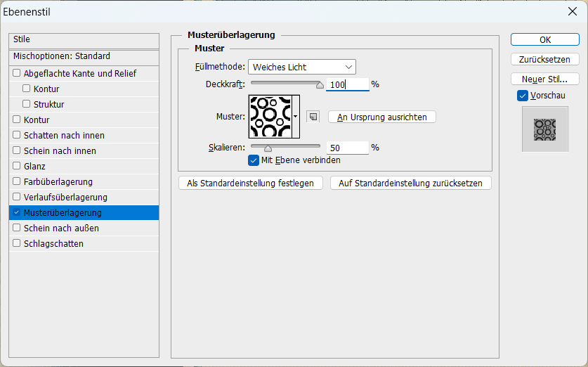
Task: Select Stile in the left list
Action: (84, 40)
